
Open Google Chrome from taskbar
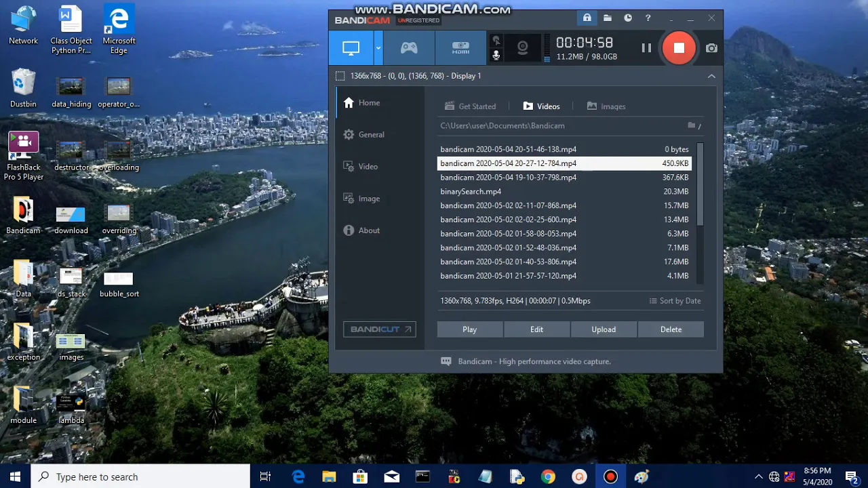click(x=548, y=477)
